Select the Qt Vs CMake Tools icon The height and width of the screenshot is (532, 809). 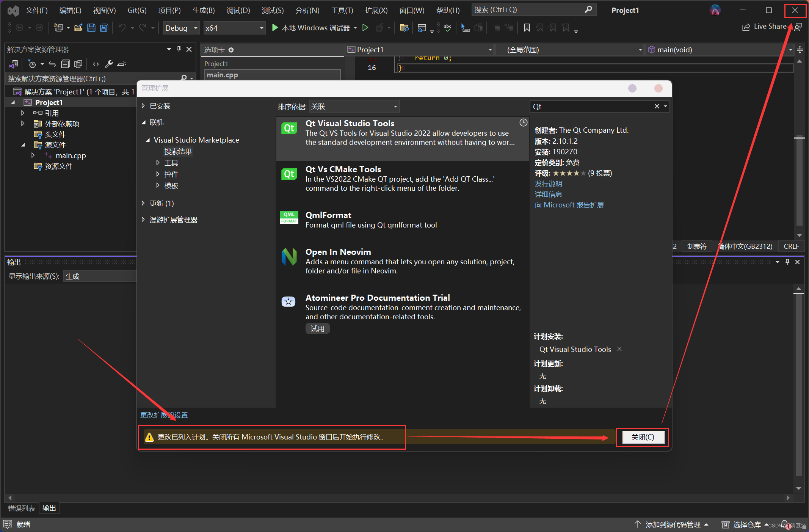pyautogui.click(x=289, y=174)
